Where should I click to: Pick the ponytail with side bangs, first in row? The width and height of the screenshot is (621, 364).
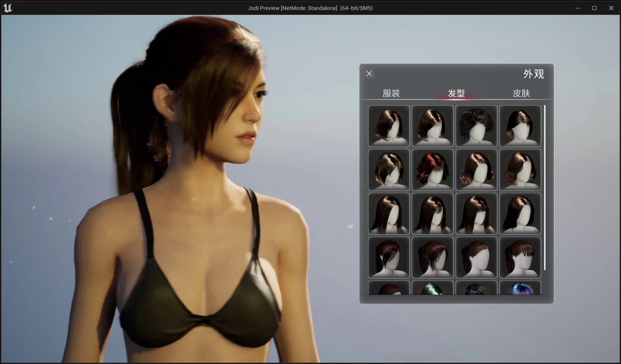point(388,257)
